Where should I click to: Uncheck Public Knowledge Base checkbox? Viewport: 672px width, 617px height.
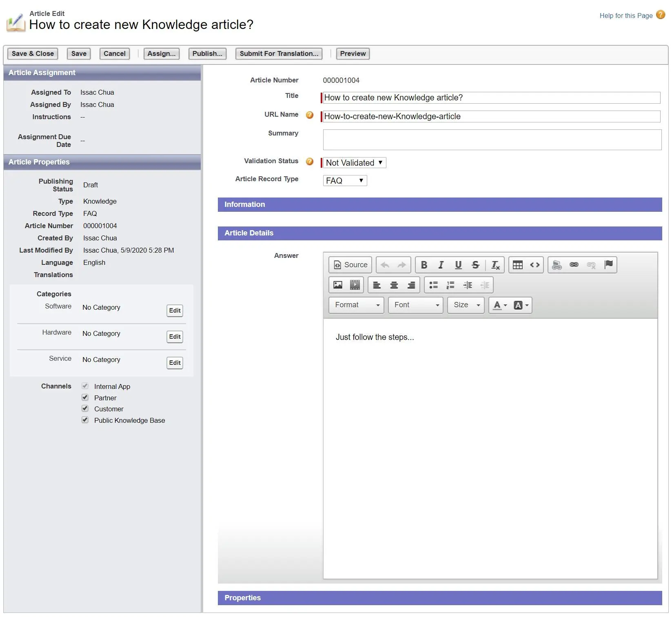[x=85, y=420]
